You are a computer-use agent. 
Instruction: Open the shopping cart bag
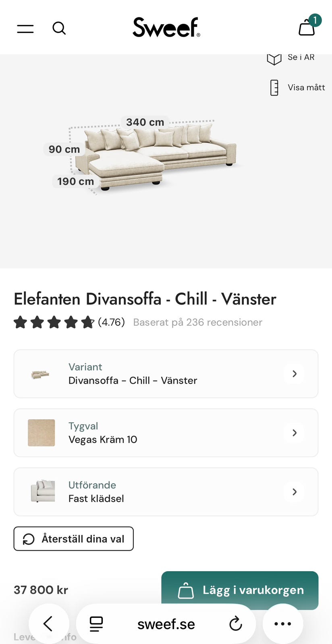point(307,27)
